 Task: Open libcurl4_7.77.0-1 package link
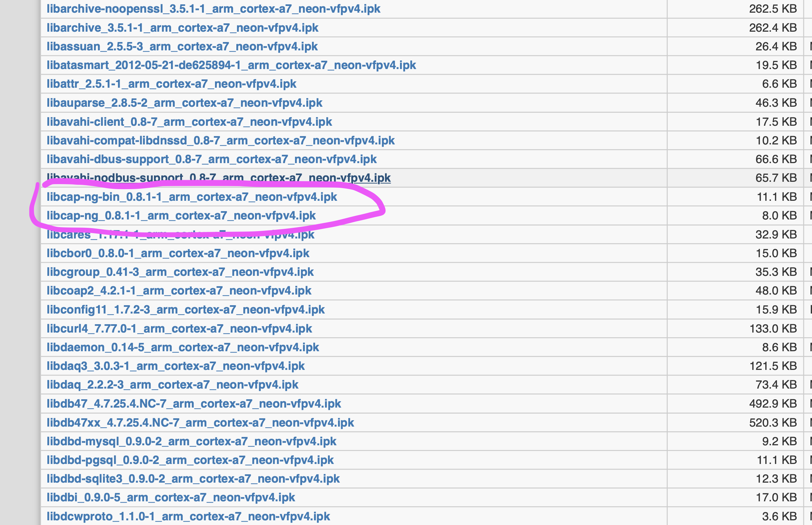click(179, 329)
